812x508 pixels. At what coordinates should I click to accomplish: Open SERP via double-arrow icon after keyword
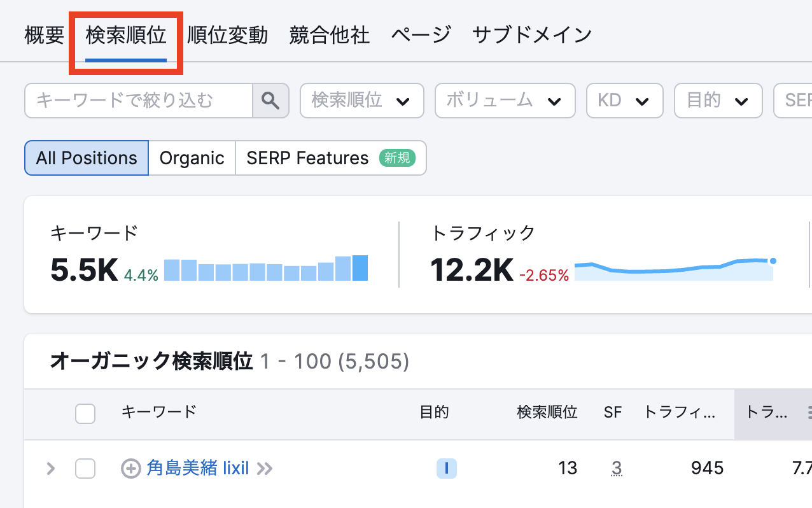coord(265,469)
